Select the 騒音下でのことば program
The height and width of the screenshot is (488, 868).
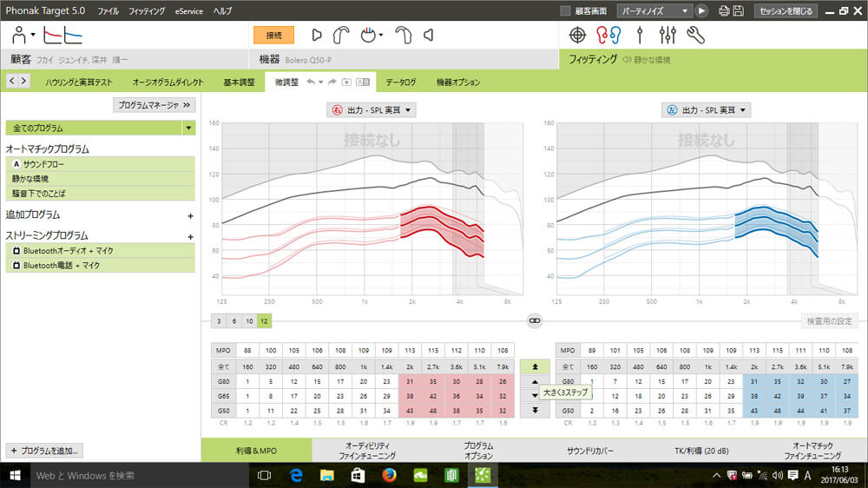pyautogui.click(x=100, y=194)
